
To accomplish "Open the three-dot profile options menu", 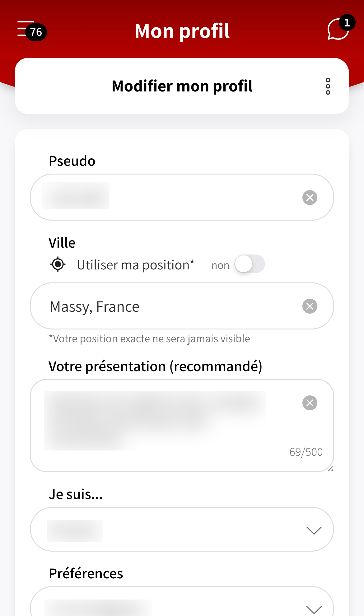I will (328, 86).
